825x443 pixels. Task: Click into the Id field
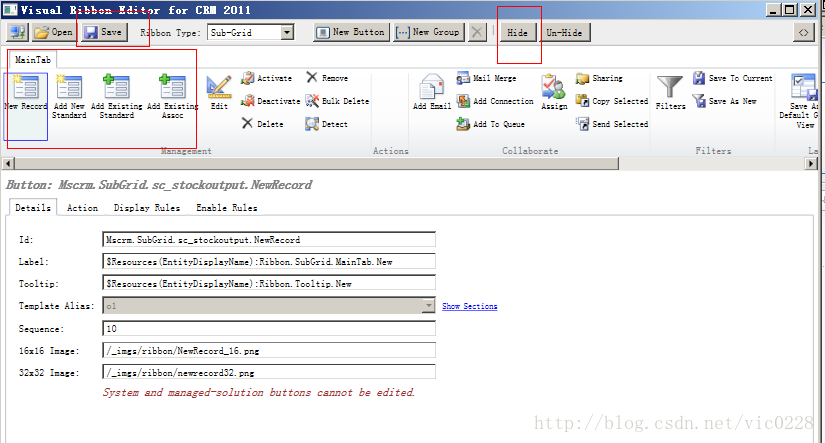(x=269, y=240)
